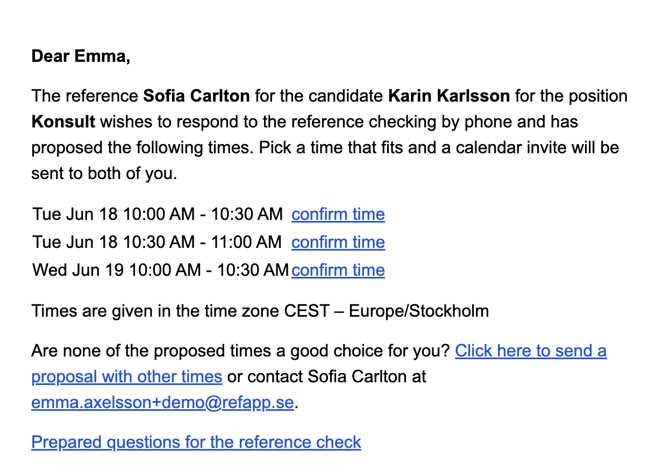Click the 'Are none of the proposed times' question
This screenshot has width=670, height=471.
[241, 351]
